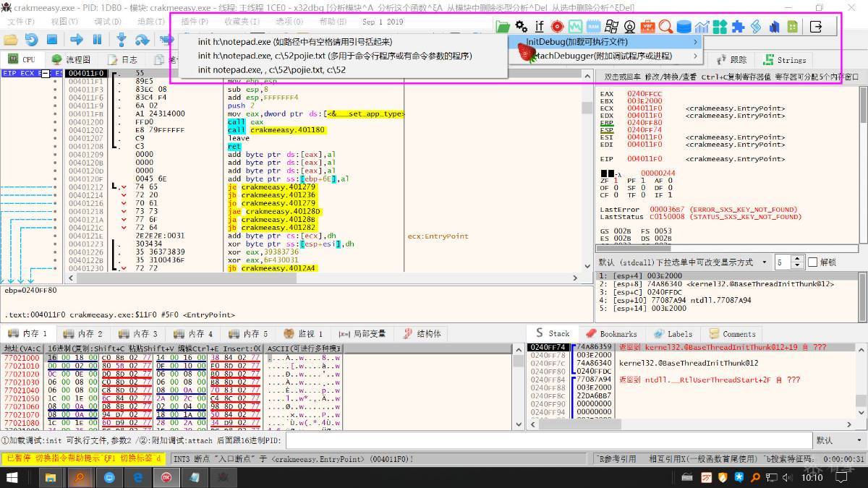Switch to the 内存 2 dump tab
The width and height of the screenshot is (868, 488).
pyautogui.click(x=82, y=333)
